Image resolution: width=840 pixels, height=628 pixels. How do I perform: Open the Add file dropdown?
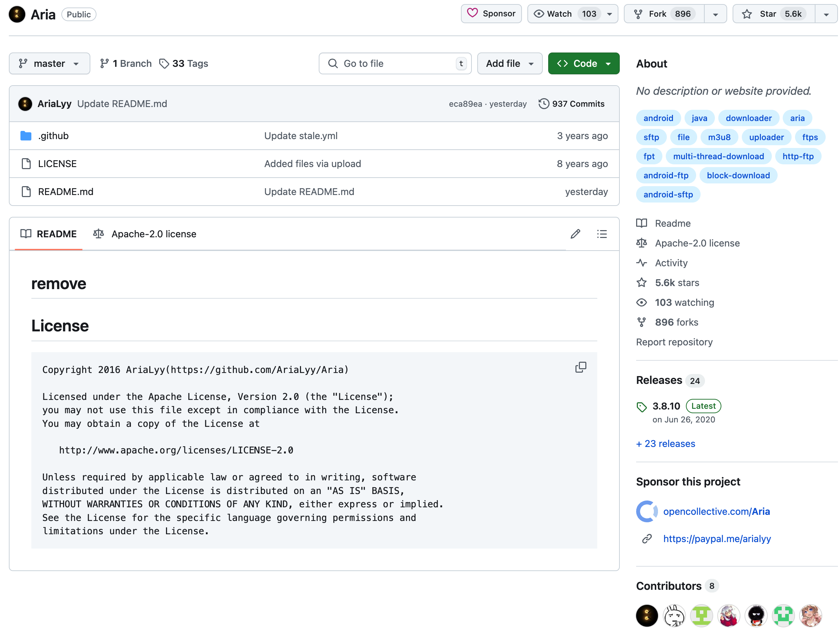coord(510,63)
